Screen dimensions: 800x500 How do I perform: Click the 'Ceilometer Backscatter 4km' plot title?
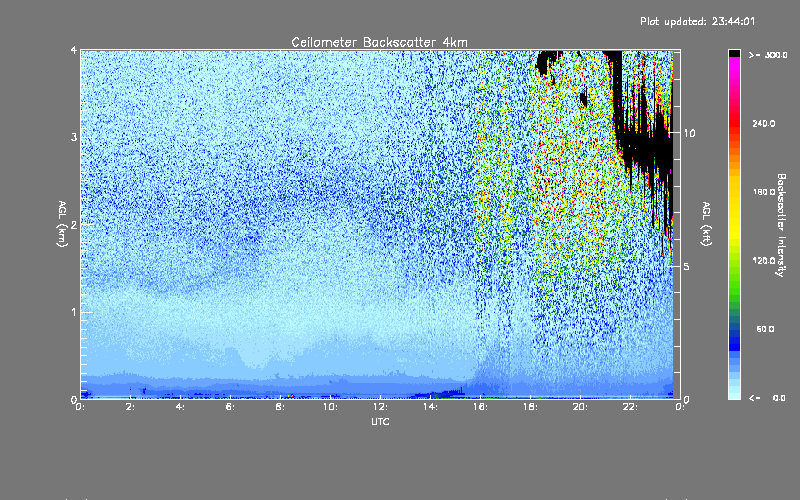[x=379, y=42]
